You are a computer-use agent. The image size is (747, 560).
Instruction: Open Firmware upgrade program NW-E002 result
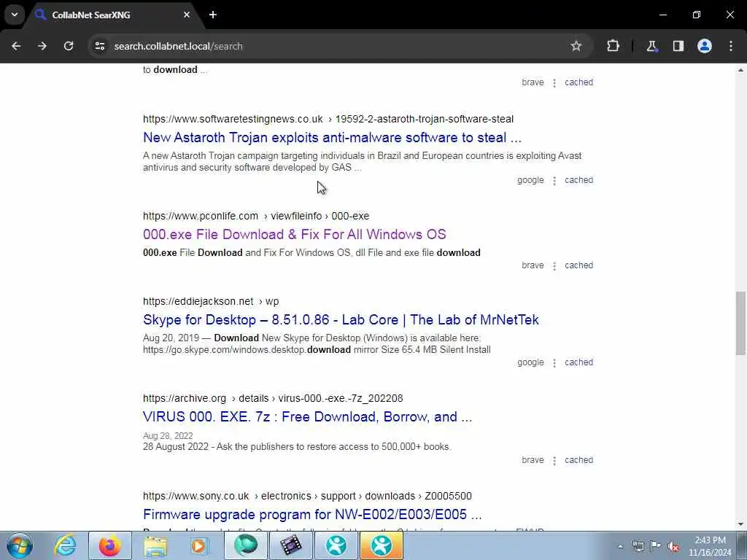[312, 514]
